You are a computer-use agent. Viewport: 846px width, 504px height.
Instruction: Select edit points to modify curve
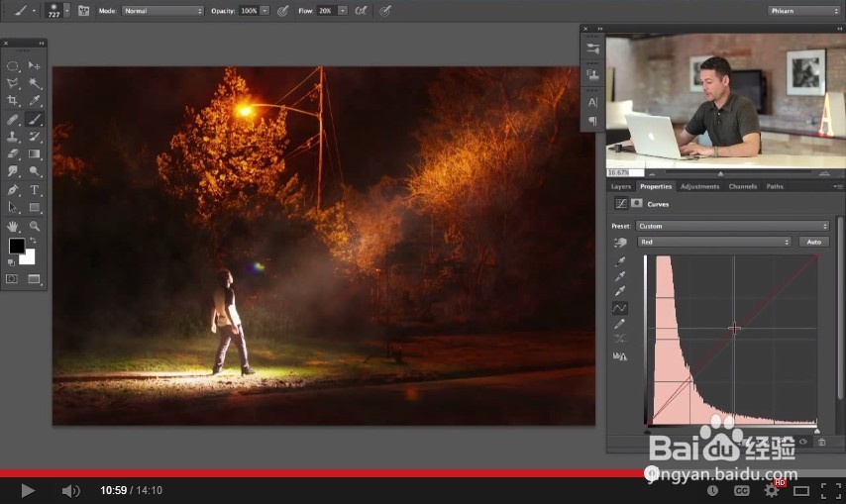[x=620, y=308]
